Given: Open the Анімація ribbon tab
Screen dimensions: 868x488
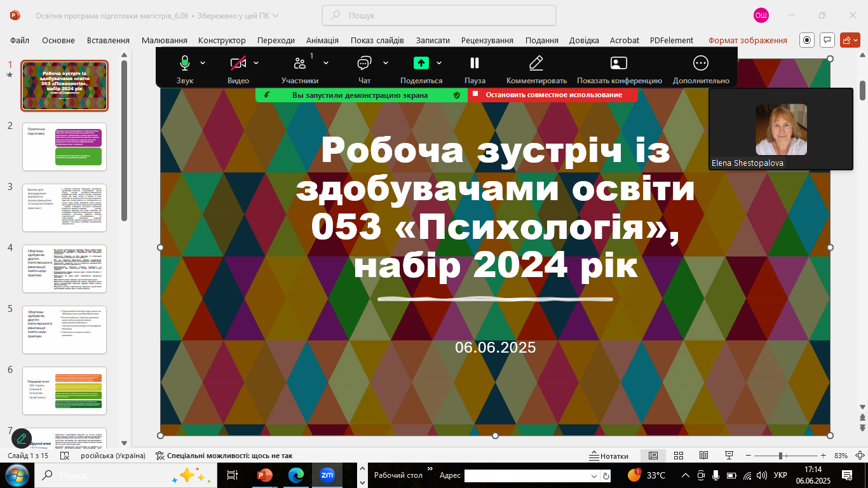Looking at the screenshot, I should click(x=322, y=40).
